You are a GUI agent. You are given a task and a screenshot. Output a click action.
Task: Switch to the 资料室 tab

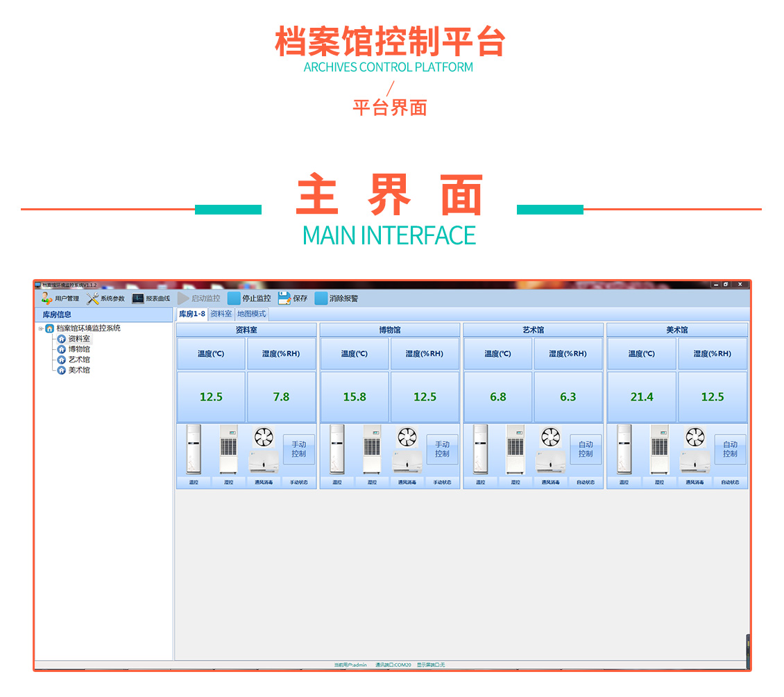pos(221,314)
